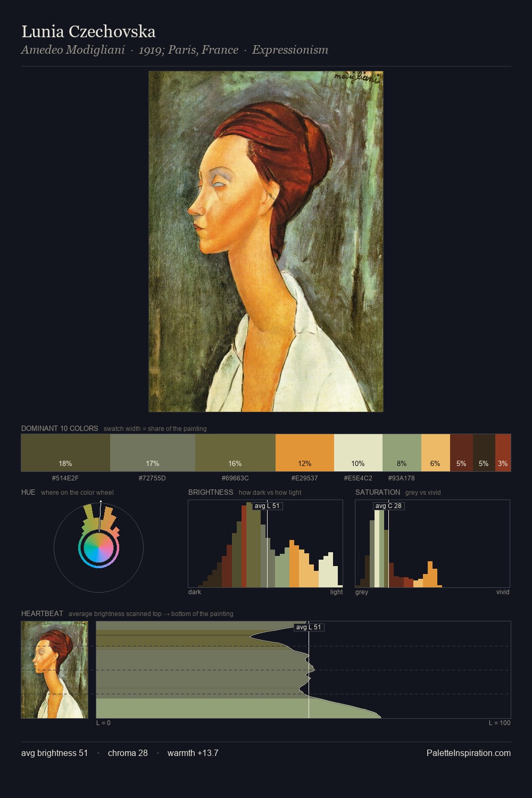The height and width of the screenshot is (798, 532).
Task: Click the 'grey vs vivid' caption
Action: (x=423, y=493)
